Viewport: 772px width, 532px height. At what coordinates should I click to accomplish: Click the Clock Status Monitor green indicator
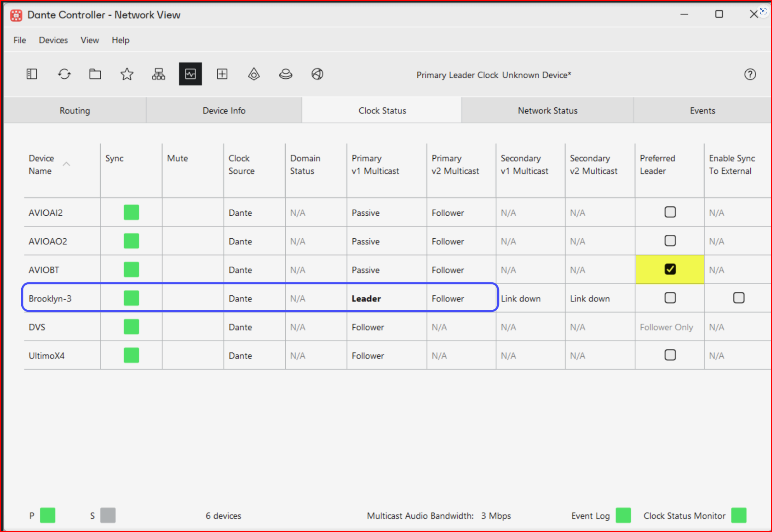coord(739,515)
